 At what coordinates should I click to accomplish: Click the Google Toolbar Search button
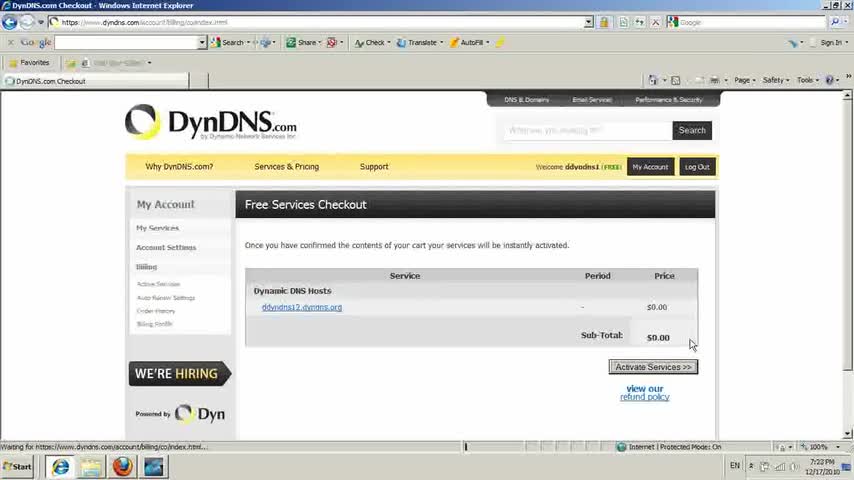point(228,42)
